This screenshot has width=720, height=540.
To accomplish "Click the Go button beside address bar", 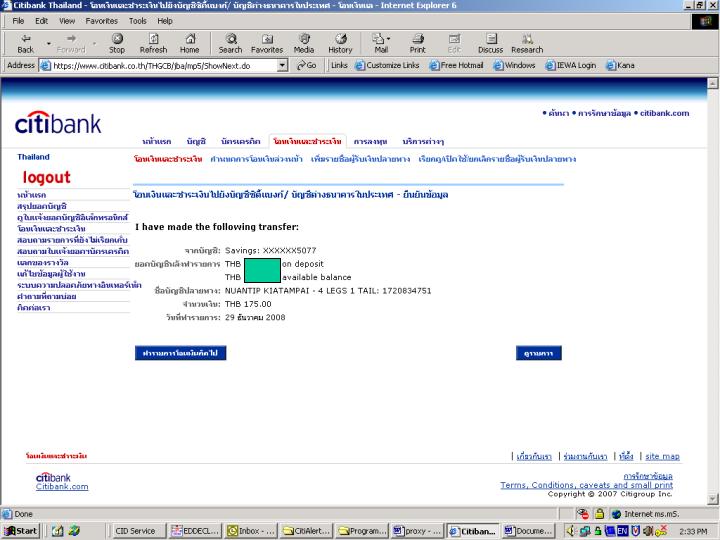I will (307, 66).
